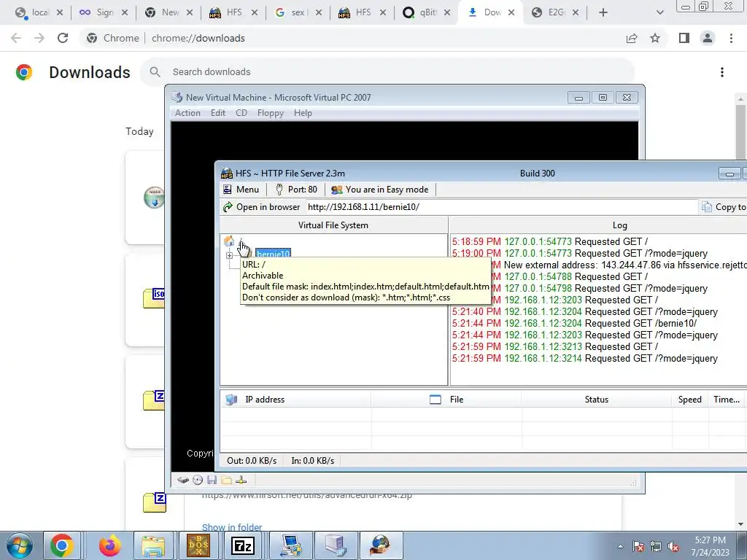This screenshot has width=747, height=560.
Task: Close the Downloads browser tab
Action: click(x=511, y=13)
